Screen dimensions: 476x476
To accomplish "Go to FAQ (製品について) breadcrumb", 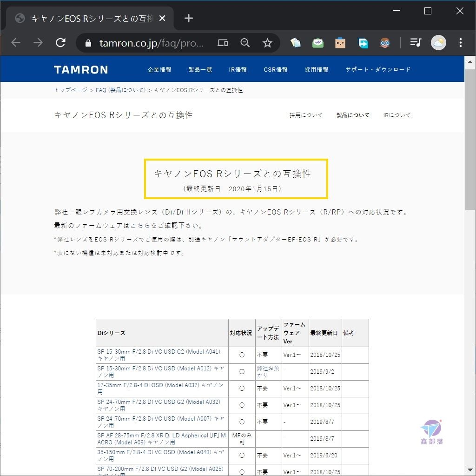I will (121, 90).
